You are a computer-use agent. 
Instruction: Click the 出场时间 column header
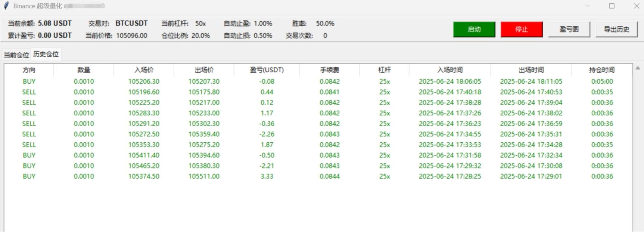pos(531,70)
